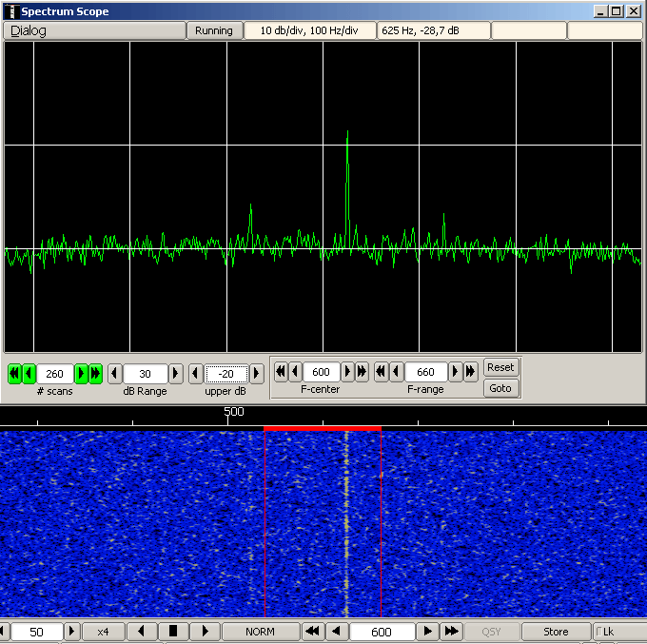The height and width of the screenshot is (644, 647).
Task: Click the Goto button
Action: pos(500,388)
